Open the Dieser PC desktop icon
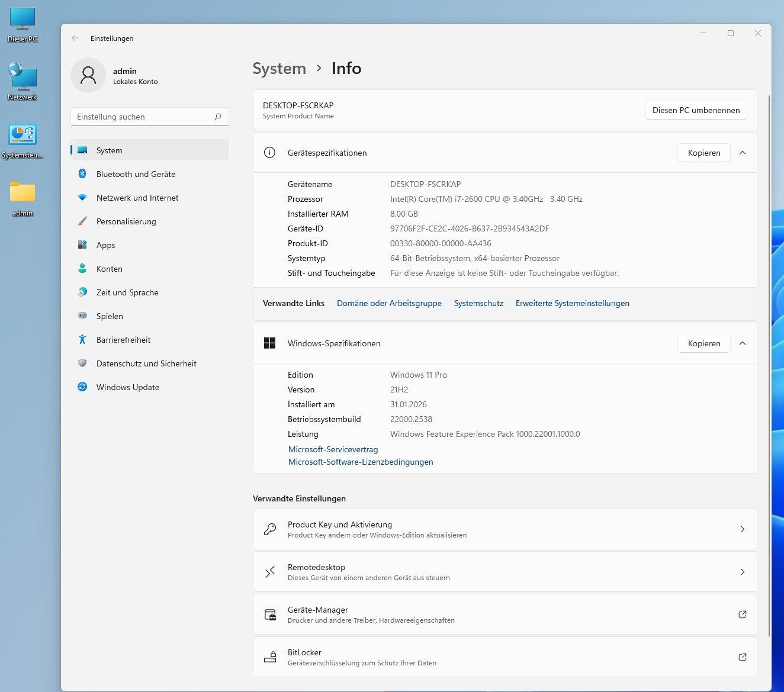The image size is (784, 692). tap(23, 24)
